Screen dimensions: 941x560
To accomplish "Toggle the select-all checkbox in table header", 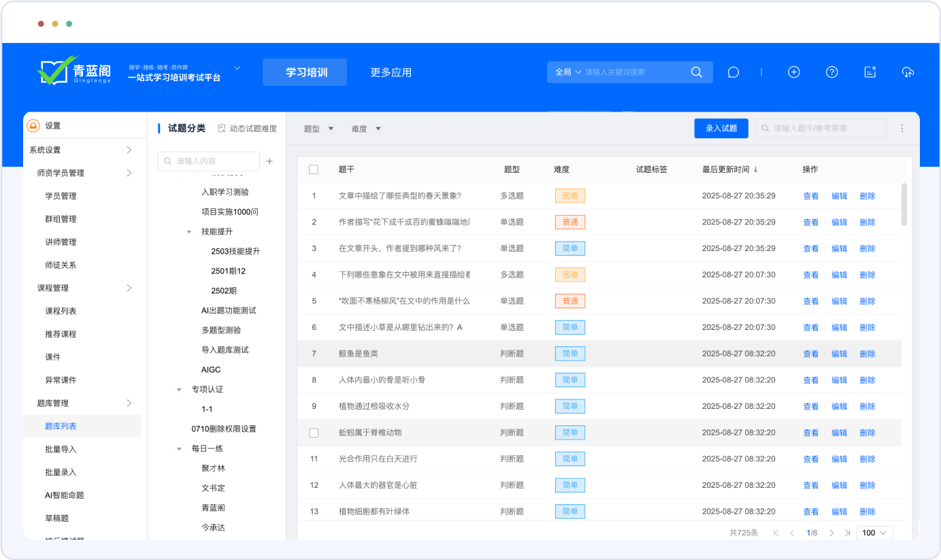I will click(314, 169).
